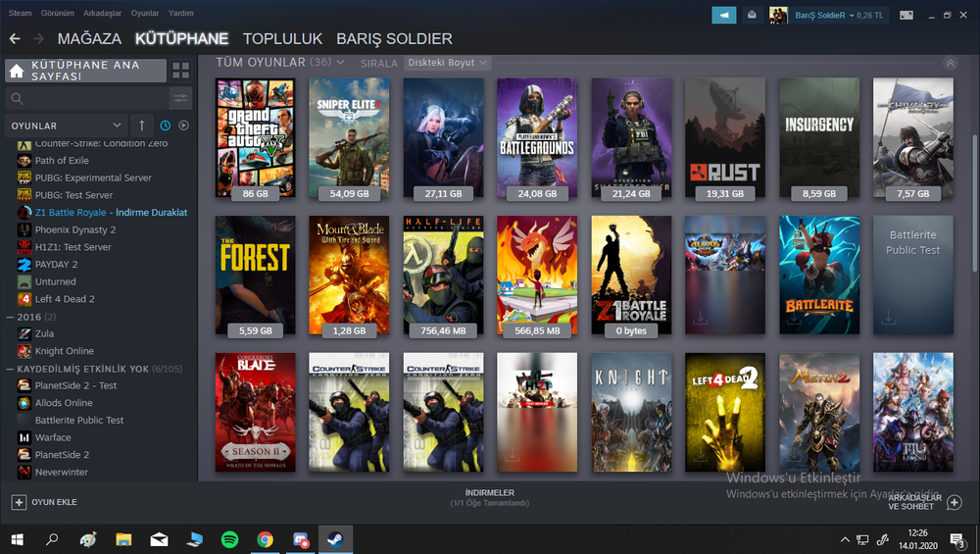Open the Rust game cover

pos(725,137)
